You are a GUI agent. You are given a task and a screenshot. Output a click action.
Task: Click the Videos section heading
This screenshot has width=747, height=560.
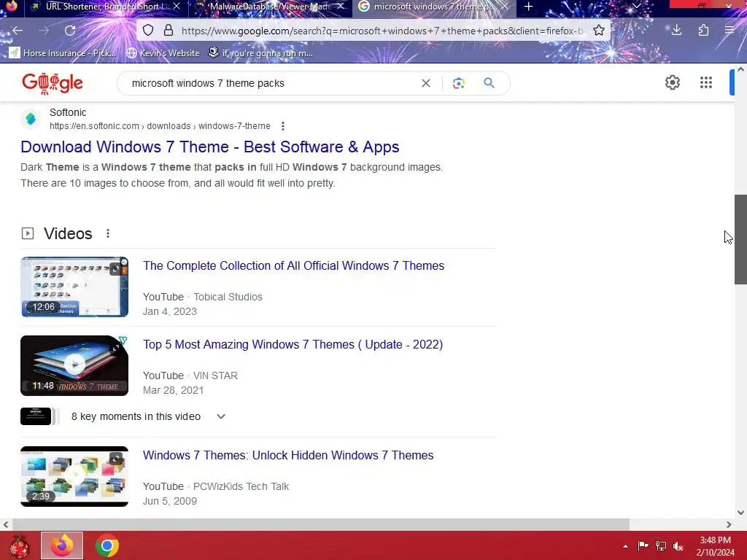68,233
